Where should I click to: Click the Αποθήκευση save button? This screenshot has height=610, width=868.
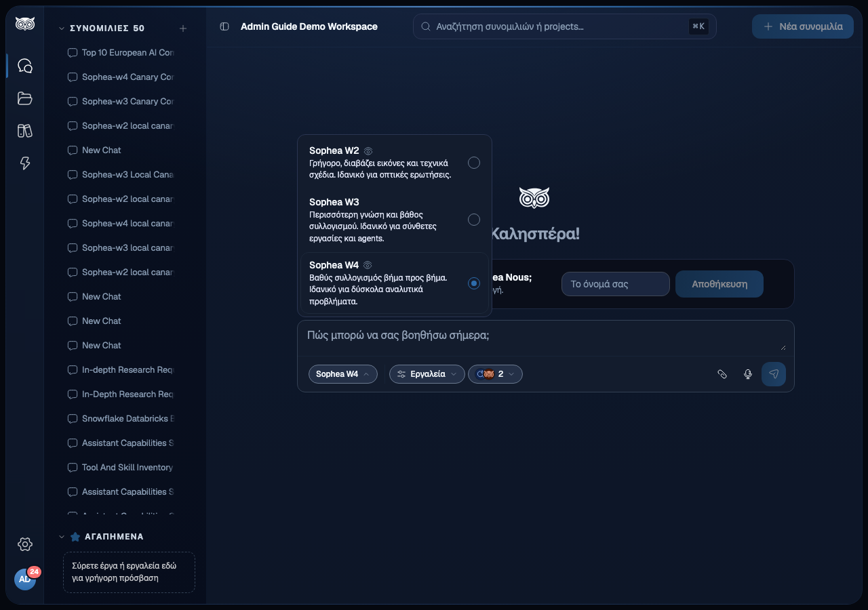[719, 284]
